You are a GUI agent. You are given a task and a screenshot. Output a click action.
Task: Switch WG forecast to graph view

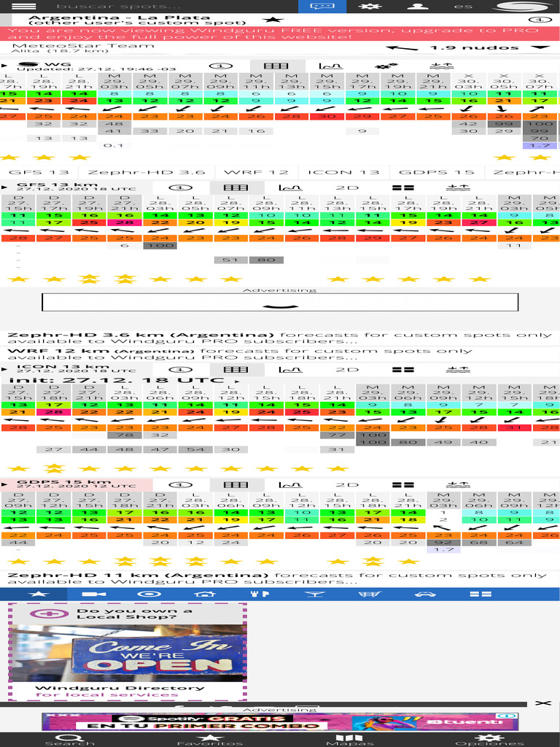330,66
